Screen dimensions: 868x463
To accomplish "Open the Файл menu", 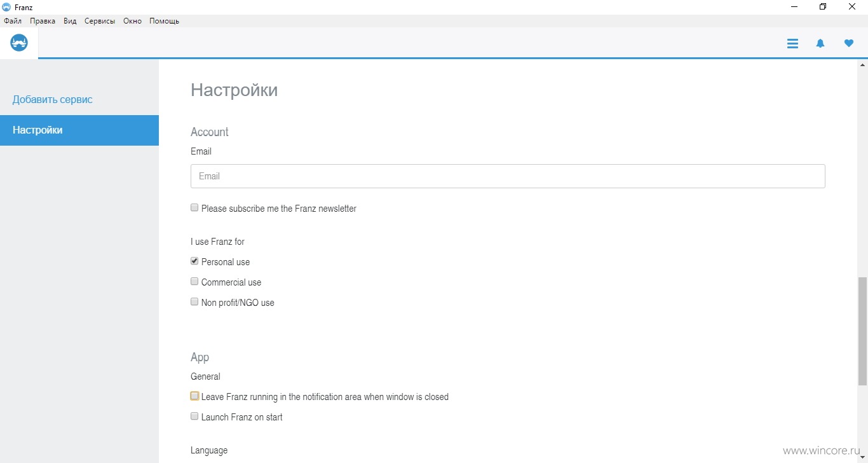I will pos(13,21).
